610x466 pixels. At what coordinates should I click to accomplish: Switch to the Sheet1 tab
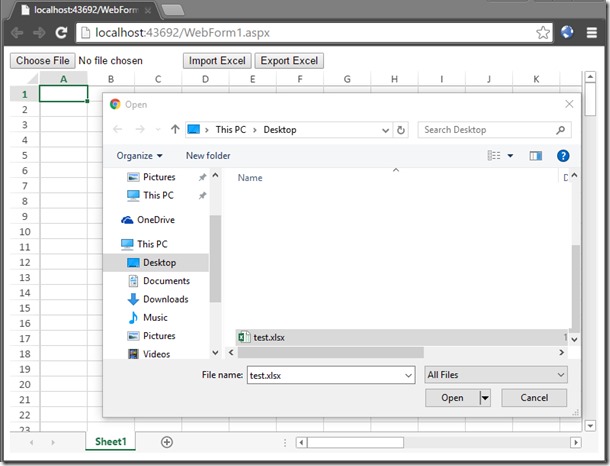coord(111,441)
